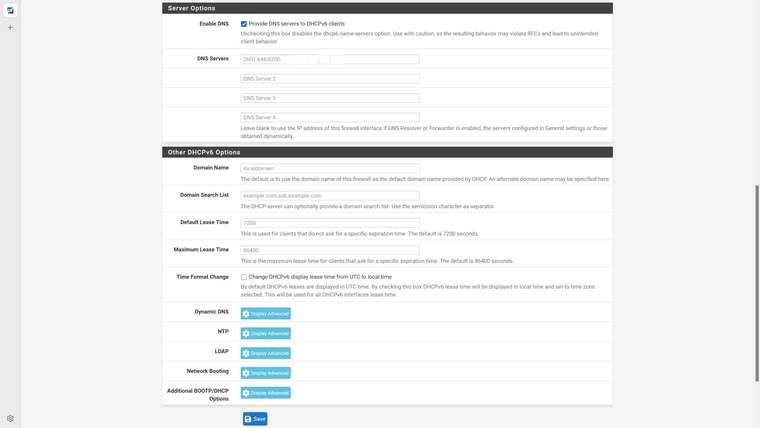
Task: Open settings gear at bottom-left corner
Action: (x=11, y=418)
